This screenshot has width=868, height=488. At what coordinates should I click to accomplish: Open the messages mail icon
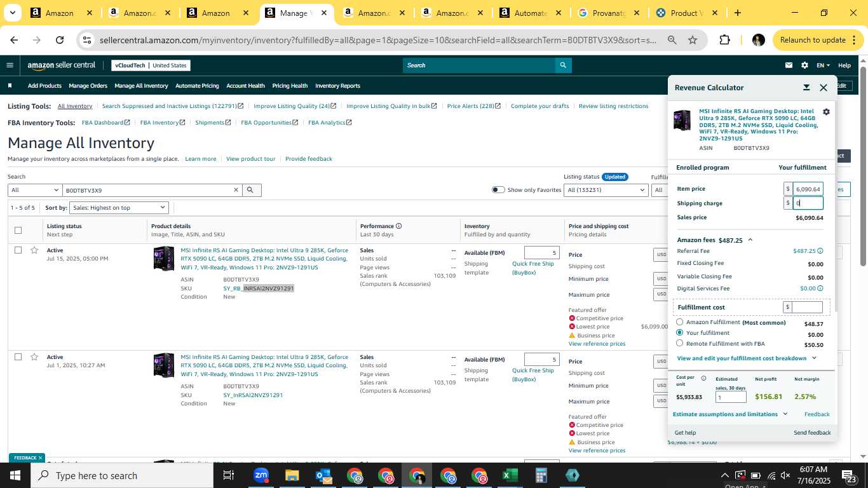[x=789, y=65]
